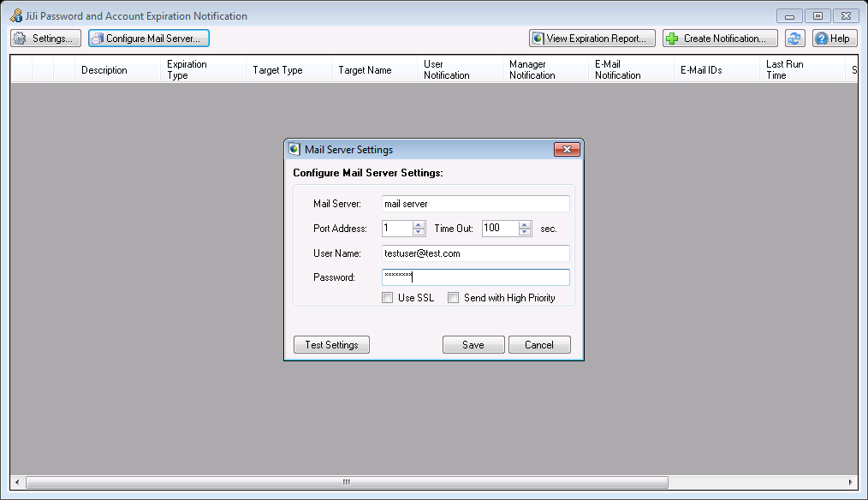Save the mail server settings

point(473,345)
